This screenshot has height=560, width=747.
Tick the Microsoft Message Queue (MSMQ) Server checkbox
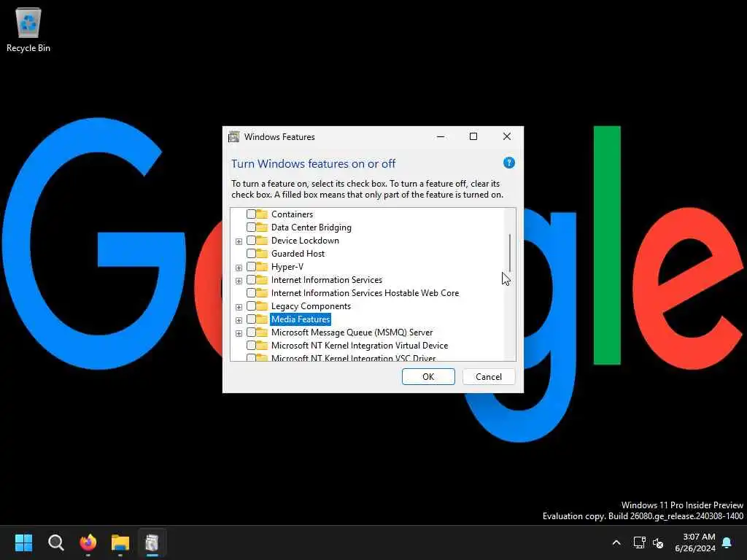tap(251, 332)
